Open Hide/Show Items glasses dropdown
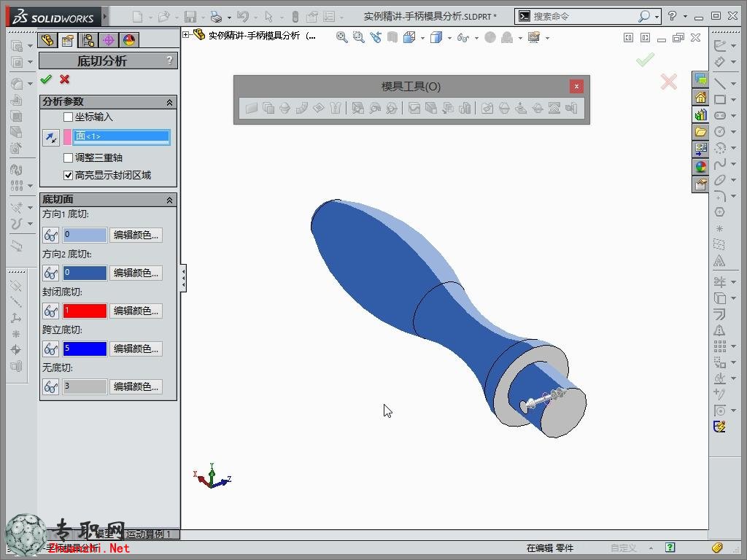The width and height of the screenshot is (747, 560). point(476,38)
